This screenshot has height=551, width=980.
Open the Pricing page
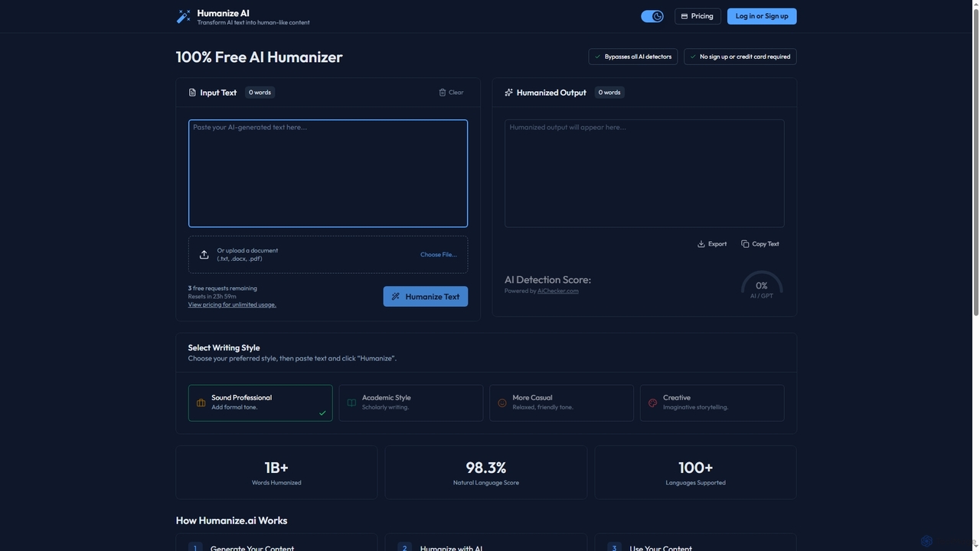click(x=697, y=16)
